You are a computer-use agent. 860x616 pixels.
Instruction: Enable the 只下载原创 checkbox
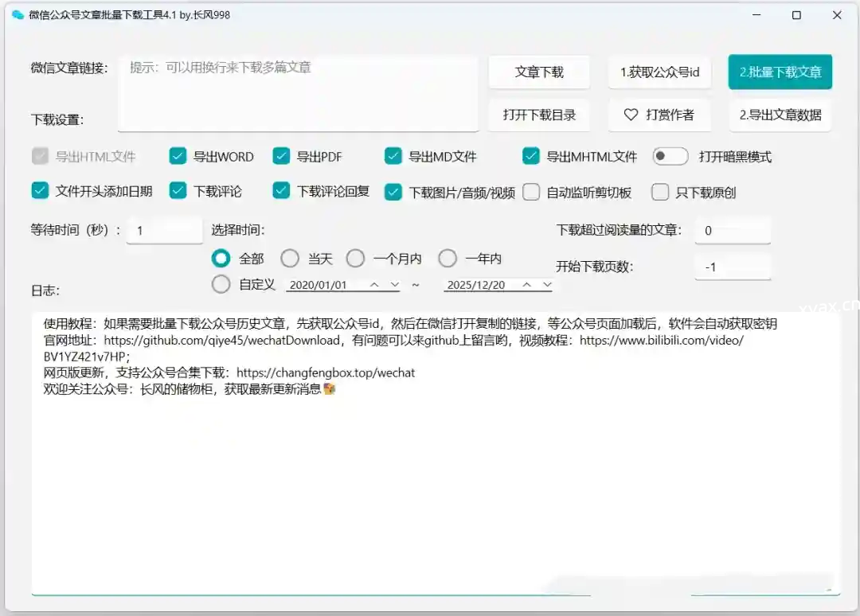pos(660,192)
